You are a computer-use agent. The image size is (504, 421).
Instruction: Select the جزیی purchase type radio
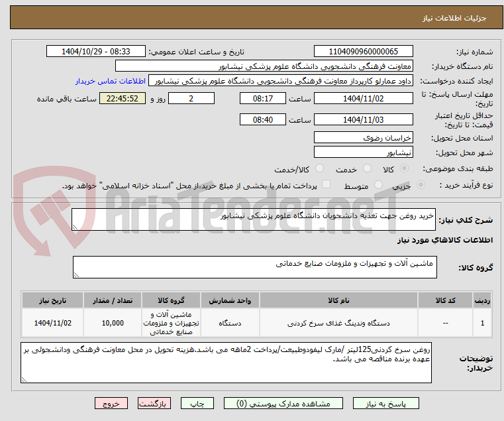[421, 185]
